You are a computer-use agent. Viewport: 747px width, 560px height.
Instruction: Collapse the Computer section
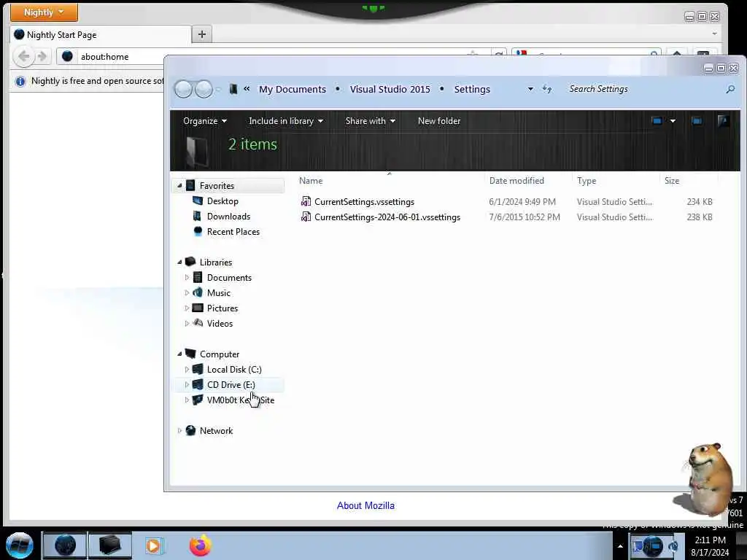pos(179,354)
